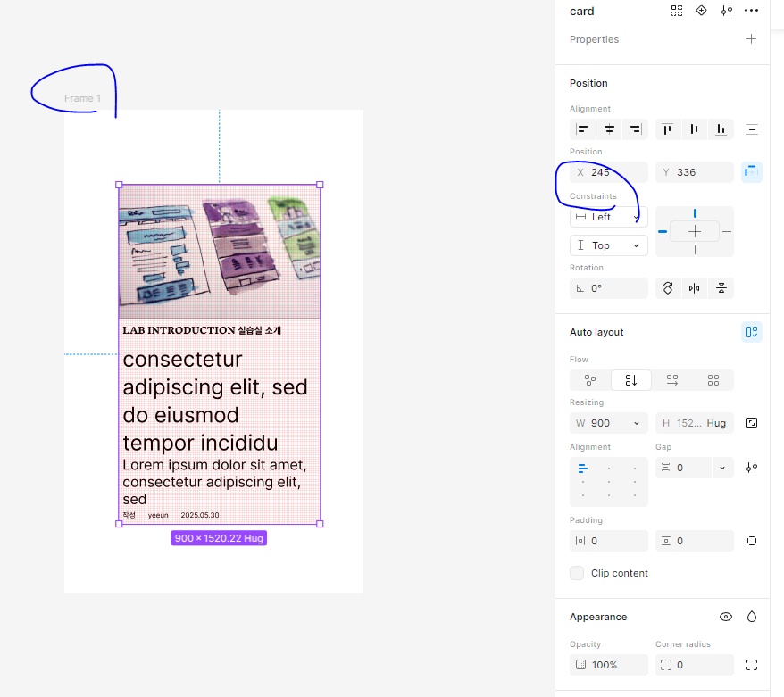Open component settings sliders icon beside card

[x=727, y=11]
